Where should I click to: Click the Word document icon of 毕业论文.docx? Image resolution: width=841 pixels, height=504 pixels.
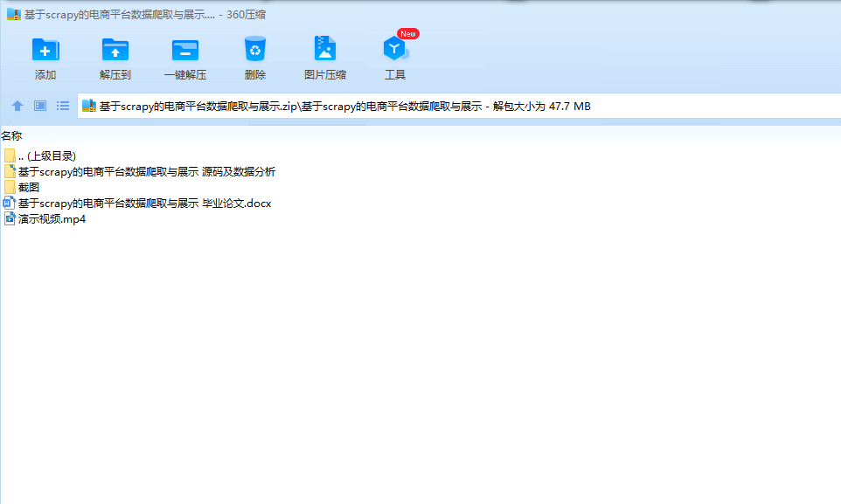click(x=9, y=203)
